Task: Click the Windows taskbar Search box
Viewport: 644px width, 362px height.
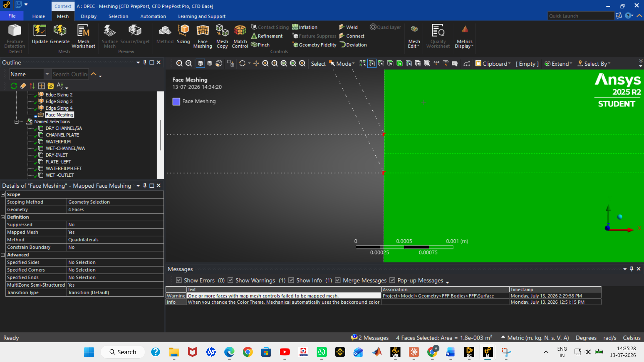Action: tap(123, 352)
